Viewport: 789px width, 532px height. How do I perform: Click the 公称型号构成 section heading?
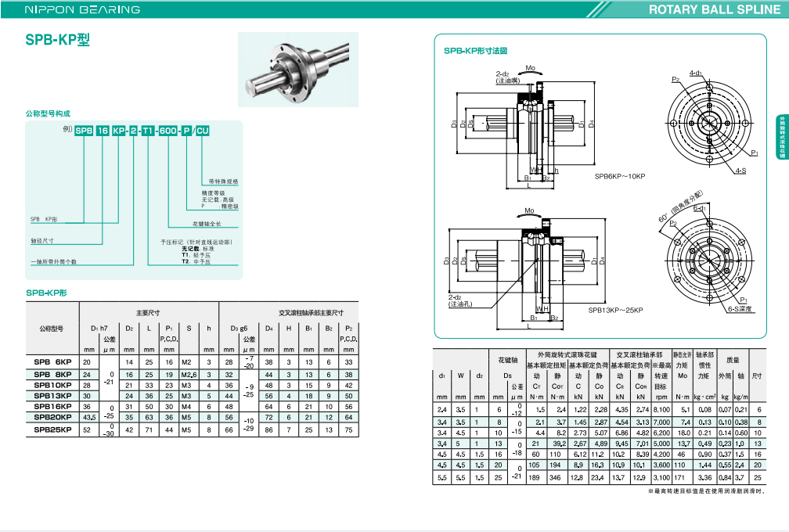(48, 113)
